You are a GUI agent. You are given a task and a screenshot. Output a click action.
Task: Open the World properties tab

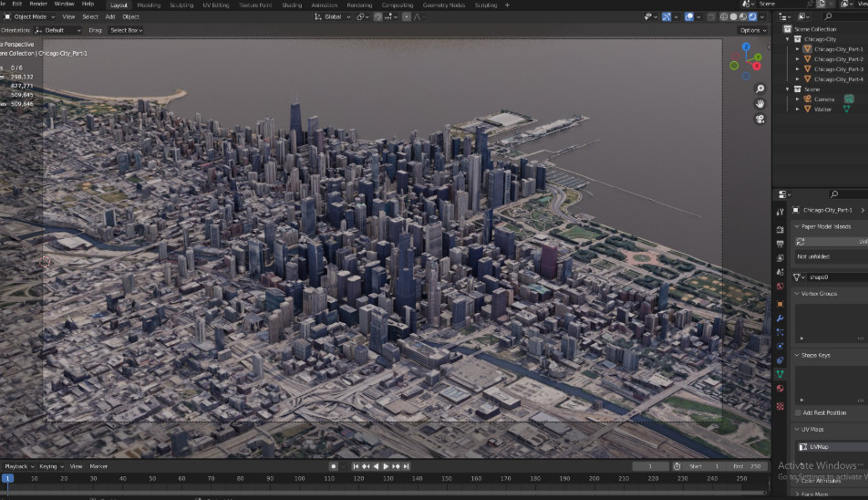coord(780,286)
